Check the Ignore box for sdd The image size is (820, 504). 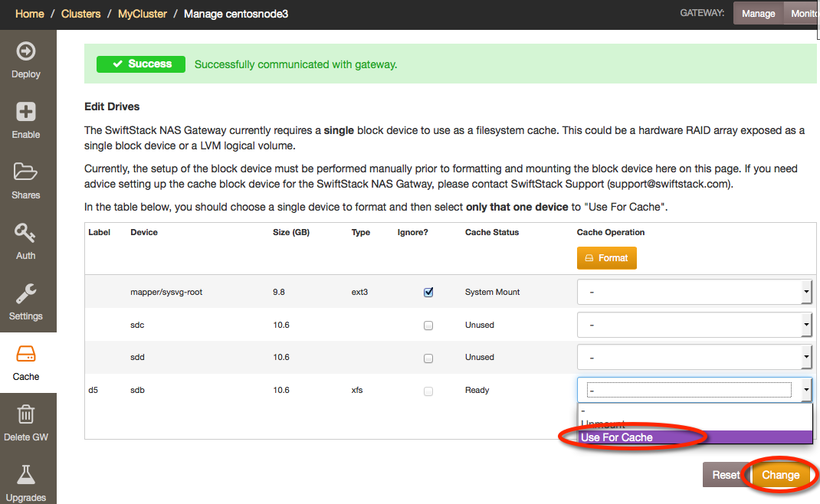(428, 358)
